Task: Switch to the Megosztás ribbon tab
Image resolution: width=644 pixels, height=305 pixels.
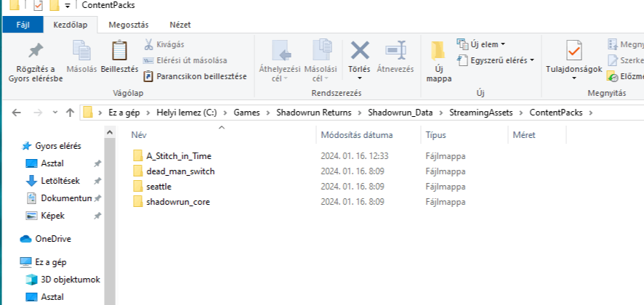Action: [x=129, y=25]
